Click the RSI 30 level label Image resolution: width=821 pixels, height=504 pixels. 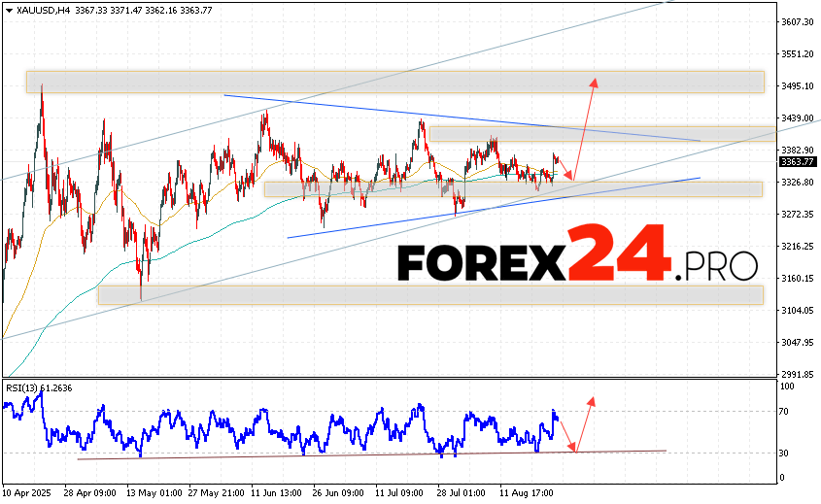click(785, 453)
